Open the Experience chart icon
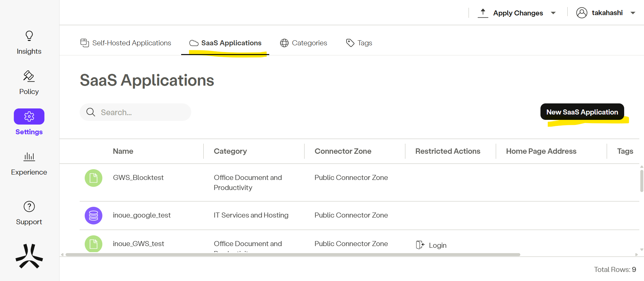The height and width of the screenshot is (281, 644). click(29, 156)
